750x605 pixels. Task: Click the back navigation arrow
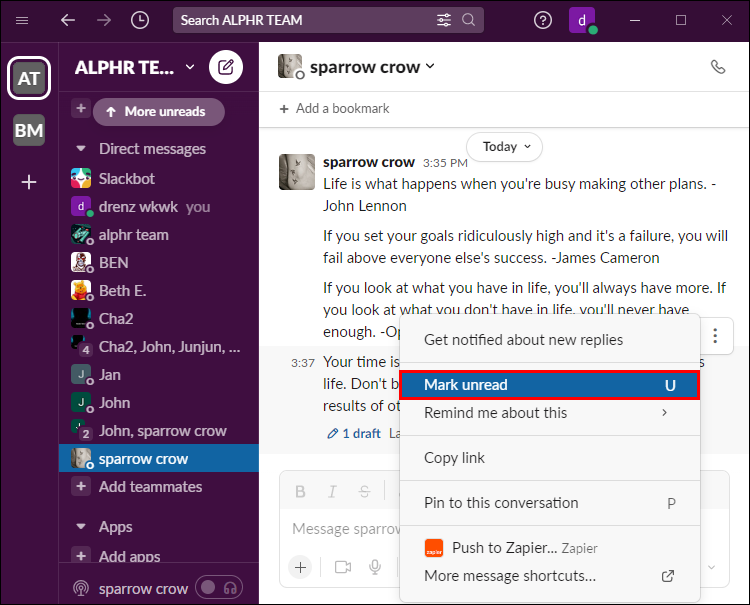[68, 20]
